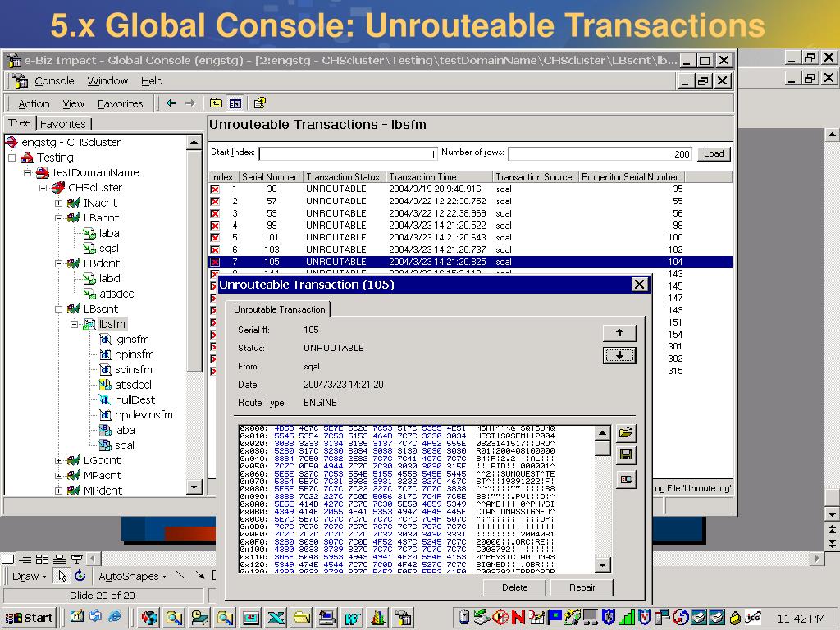
Task: Collapse the lbsfm tree node
Action: click(74, 324)
